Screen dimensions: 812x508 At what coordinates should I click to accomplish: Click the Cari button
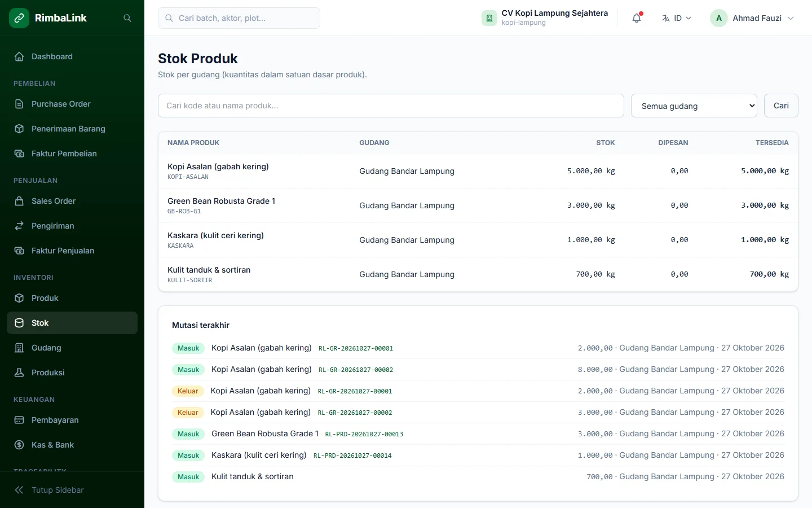tap(781, 106)
